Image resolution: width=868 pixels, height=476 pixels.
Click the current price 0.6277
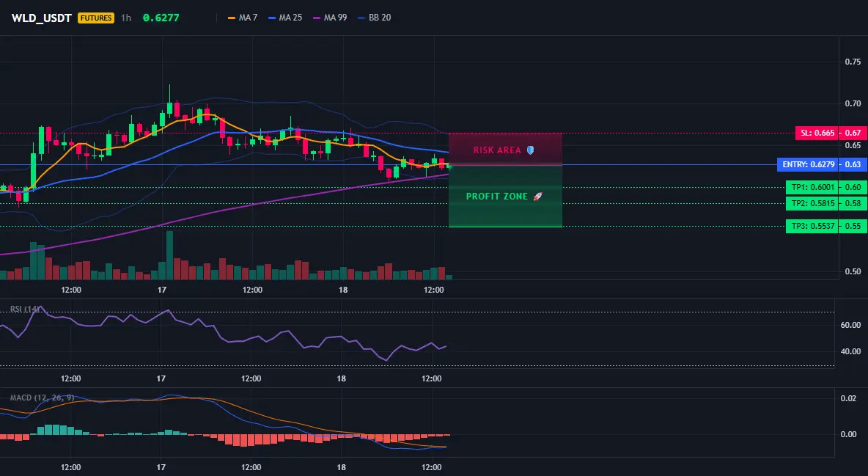tap(161, 18)
